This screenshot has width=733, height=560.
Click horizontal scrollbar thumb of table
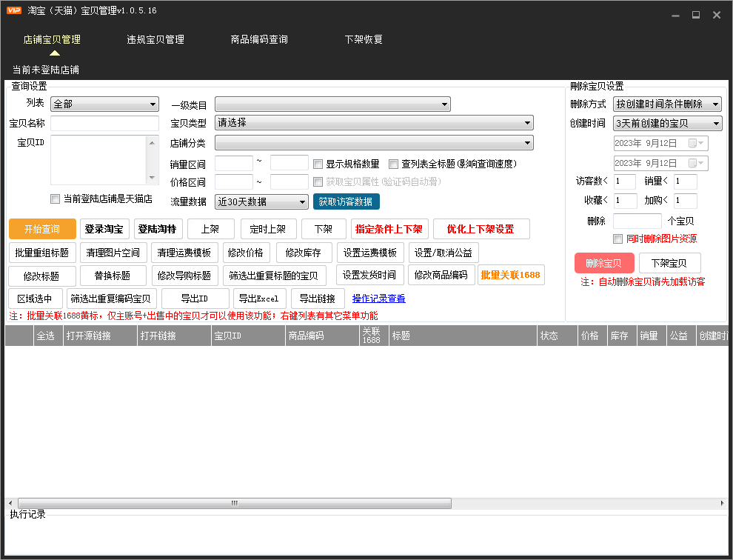[235, 504]
